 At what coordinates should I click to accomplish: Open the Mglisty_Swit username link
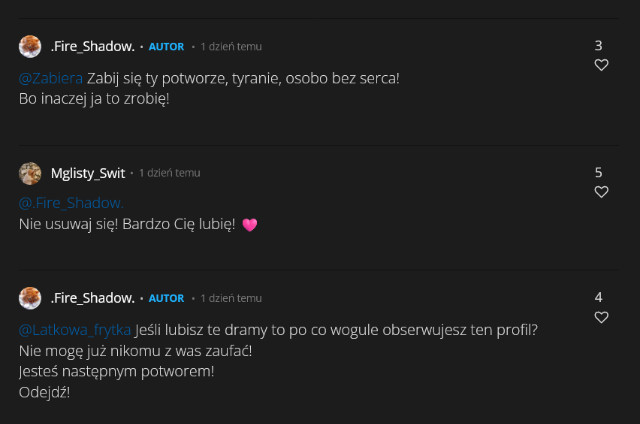pos(88,172)
